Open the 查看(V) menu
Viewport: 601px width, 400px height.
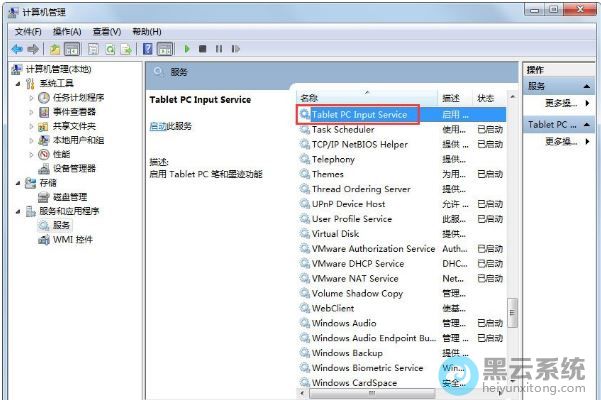pyautogui.click(x=107, y=31)
